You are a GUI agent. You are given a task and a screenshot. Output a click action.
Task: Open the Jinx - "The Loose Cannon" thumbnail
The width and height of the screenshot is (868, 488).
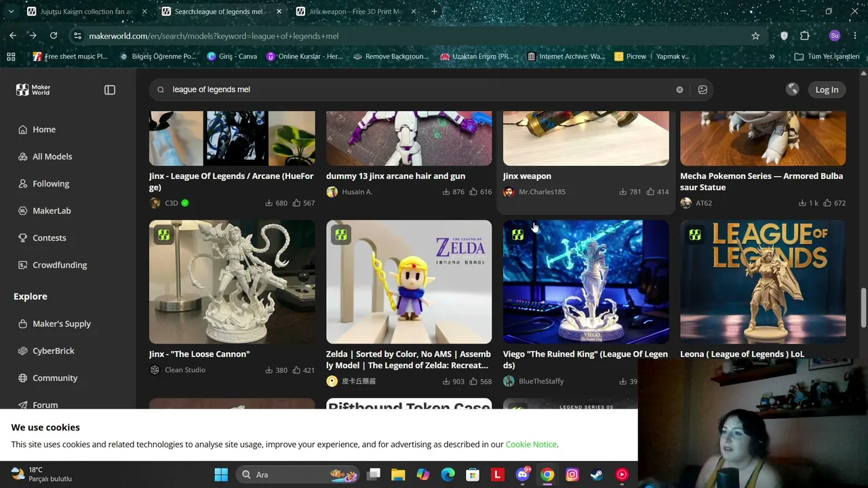click(232, 282)
